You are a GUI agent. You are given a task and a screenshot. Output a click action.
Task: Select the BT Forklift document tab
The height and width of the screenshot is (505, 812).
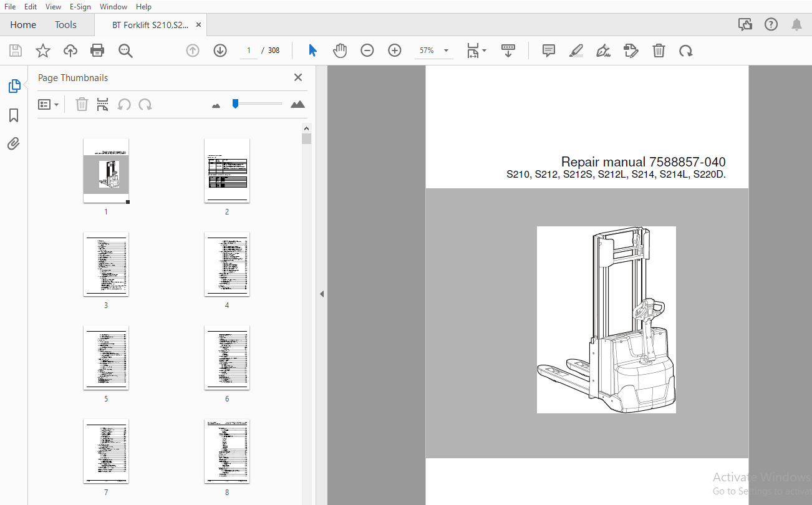tap(150, 25)
